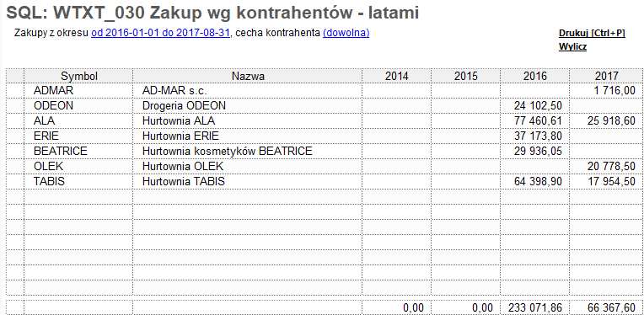The height and width of the screenshot is (315, 644).
Task: Click the 2016 total 233 071,86
Action: pyautogui.click(x=535, y=307)
